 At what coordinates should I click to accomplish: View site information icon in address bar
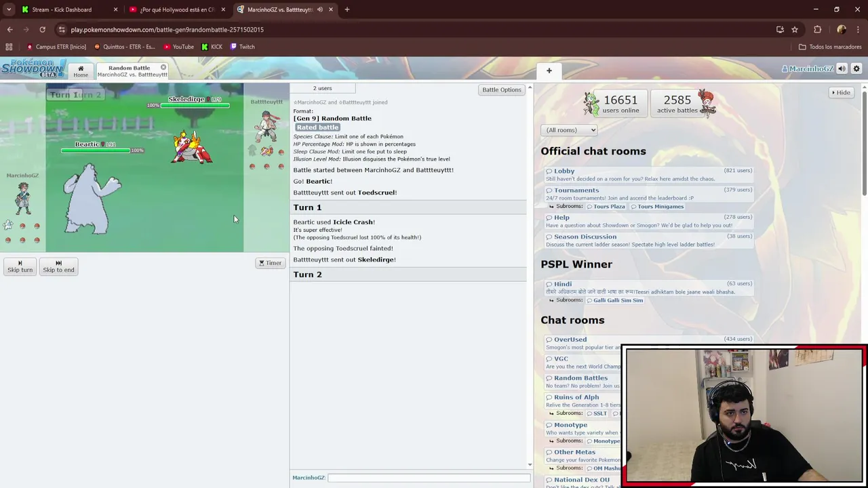point(62,29)
